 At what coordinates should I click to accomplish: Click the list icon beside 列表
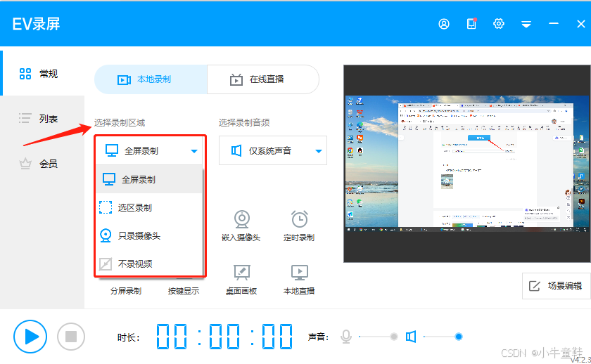(x=25, y=118)
